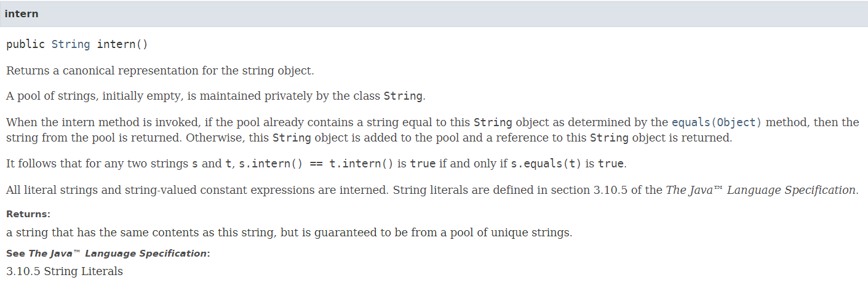Open the String return type link in signature
The image size is (868, 288).
[71, 44]
